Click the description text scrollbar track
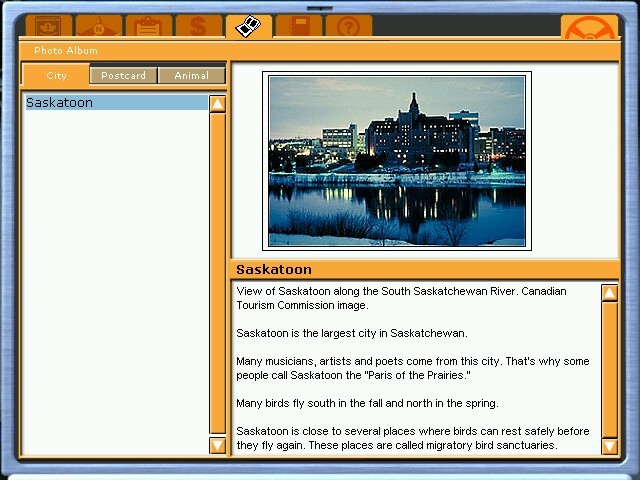The height and width of the screenshot is (480, 640). (609, 370)
